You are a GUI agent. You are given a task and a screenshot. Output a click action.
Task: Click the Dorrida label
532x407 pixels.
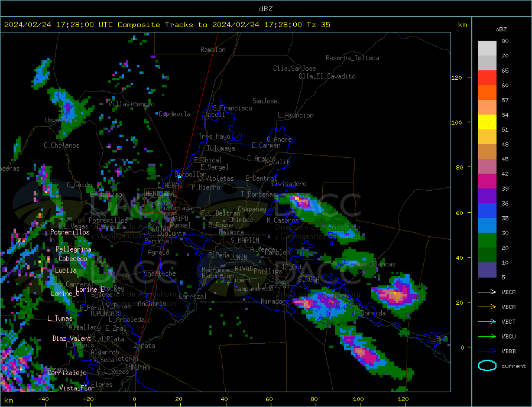tap(373, 313)
